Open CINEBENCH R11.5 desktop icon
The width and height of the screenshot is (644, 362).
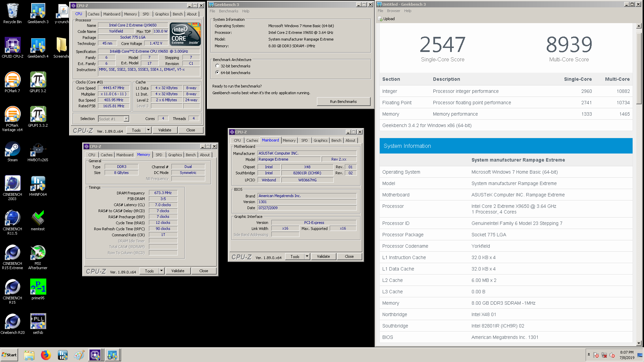[x=12, y=222]
